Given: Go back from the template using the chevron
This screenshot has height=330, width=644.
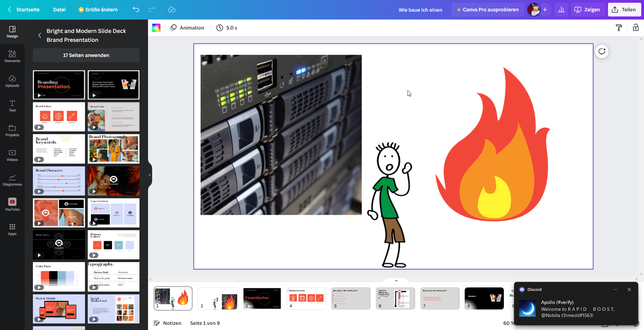Looking at the screenshot, I should 40,35.
